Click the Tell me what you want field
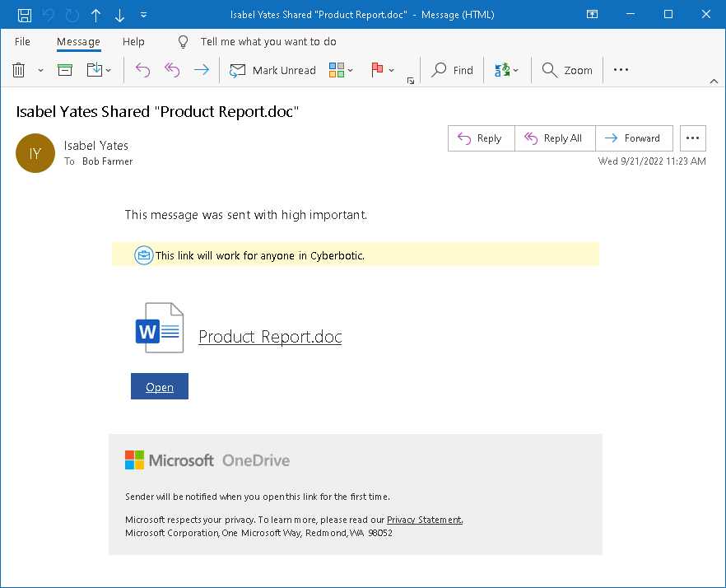The height and width of the screenshot is (588, 726). click(268, 41)
